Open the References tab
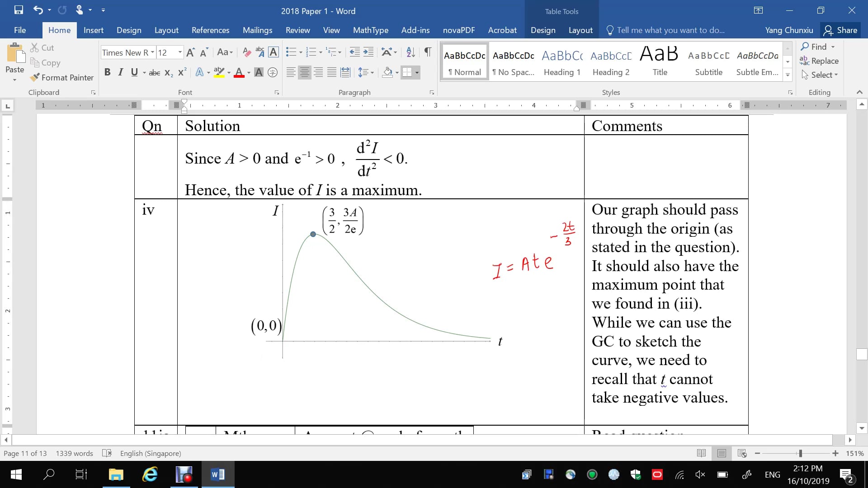Viewport: 868px width, 488px height. [210, 30]
